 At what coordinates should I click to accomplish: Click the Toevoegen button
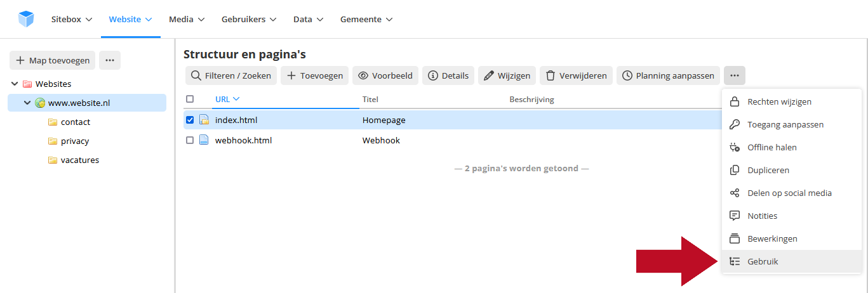tap(314, 75)
